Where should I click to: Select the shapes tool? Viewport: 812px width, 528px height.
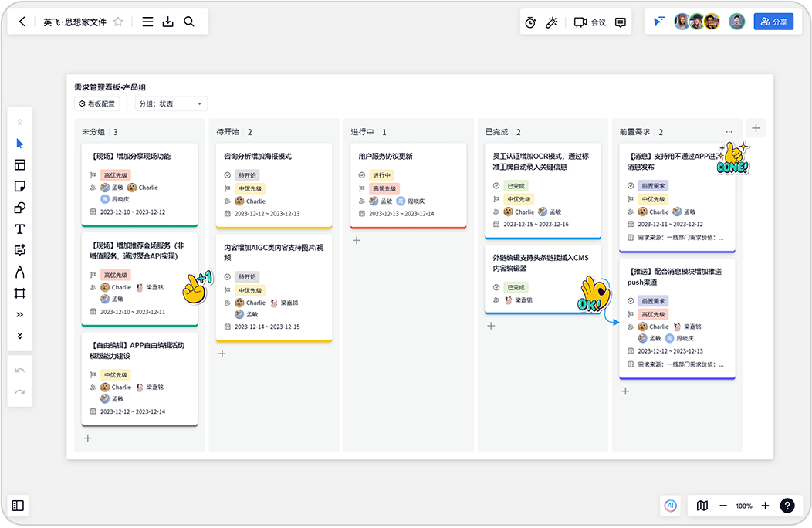point(19,208)
